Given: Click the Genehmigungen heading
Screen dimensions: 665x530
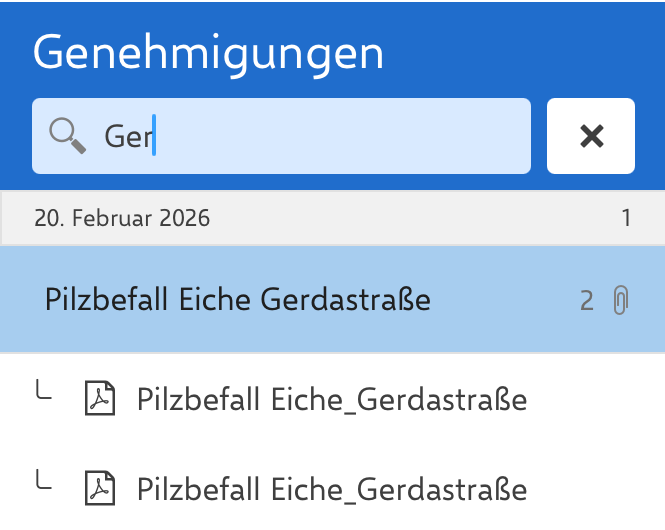Looking at the screenshot, I should [x=208, y=53].
